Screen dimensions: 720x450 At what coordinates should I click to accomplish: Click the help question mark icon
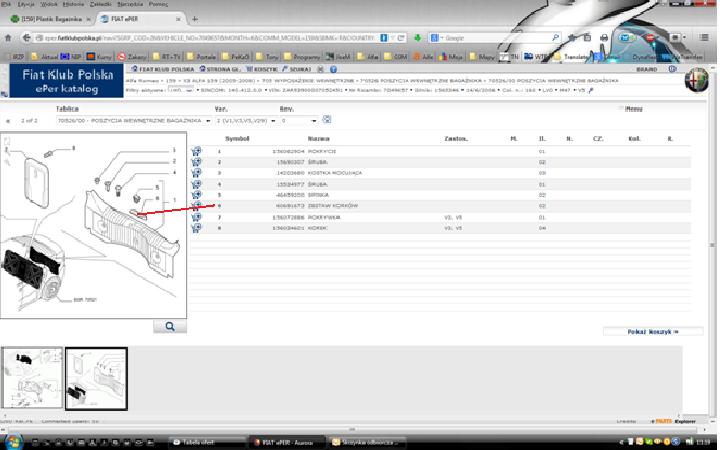point(333,69)
